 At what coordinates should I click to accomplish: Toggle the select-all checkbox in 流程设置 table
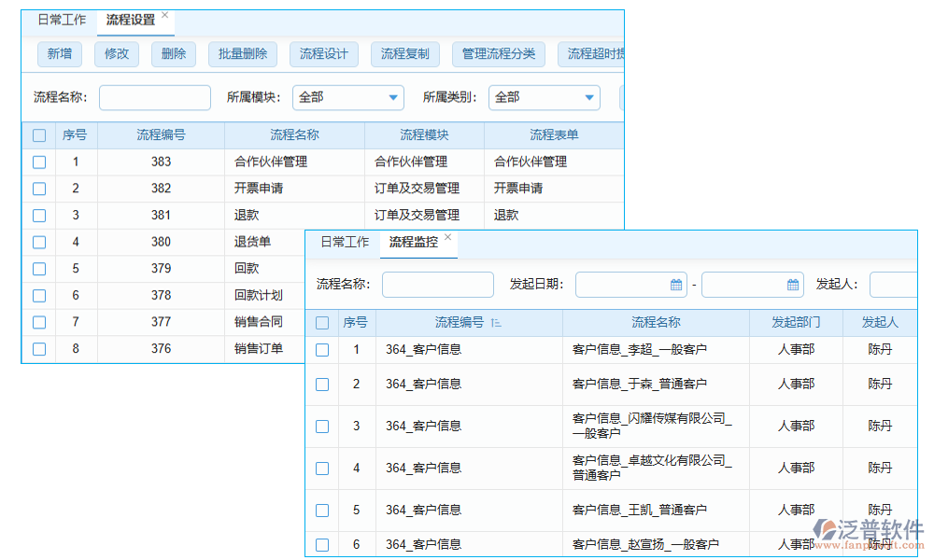coord(38,135)
